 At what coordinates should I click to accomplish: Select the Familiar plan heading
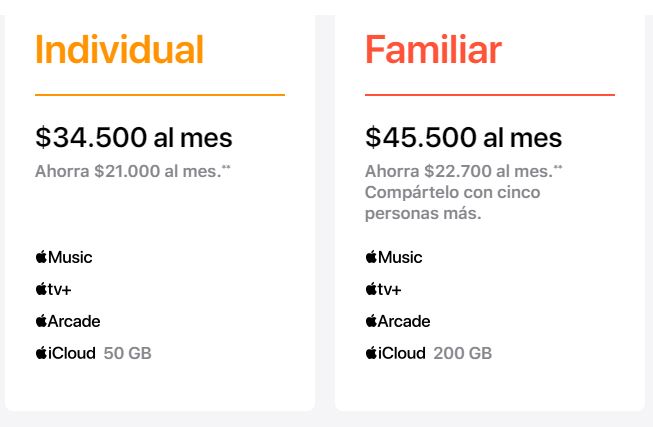[433, 49]
